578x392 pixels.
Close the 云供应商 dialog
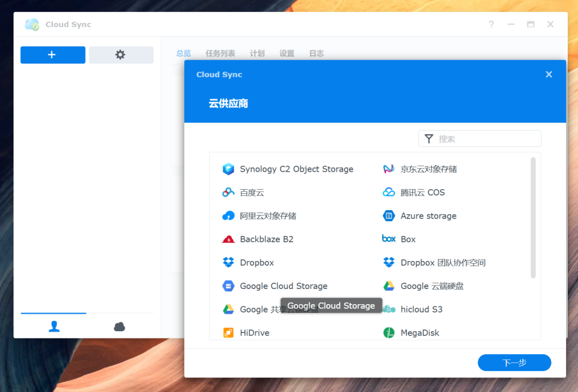click(548, 75)
